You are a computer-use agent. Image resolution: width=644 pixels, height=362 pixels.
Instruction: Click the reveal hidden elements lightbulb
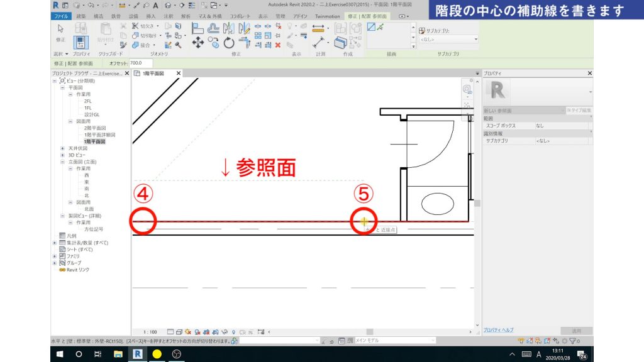click(x=233, y=331)
